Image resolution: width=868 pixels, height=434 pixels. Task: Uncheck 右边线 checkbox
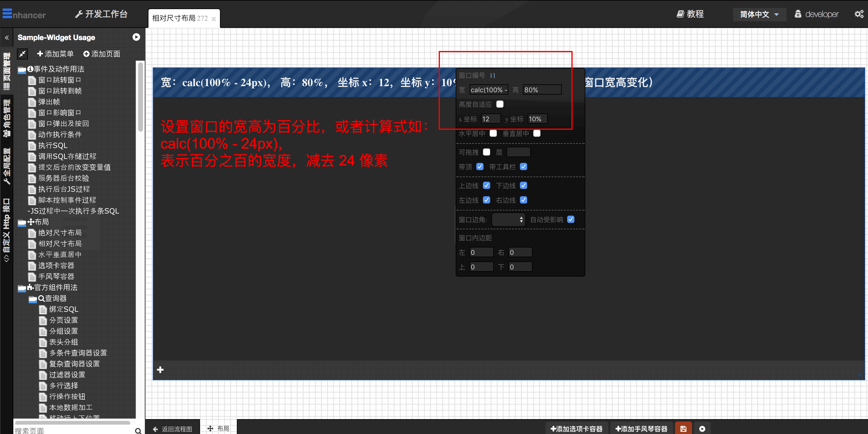pyautogui.click(x=523, y=200)
